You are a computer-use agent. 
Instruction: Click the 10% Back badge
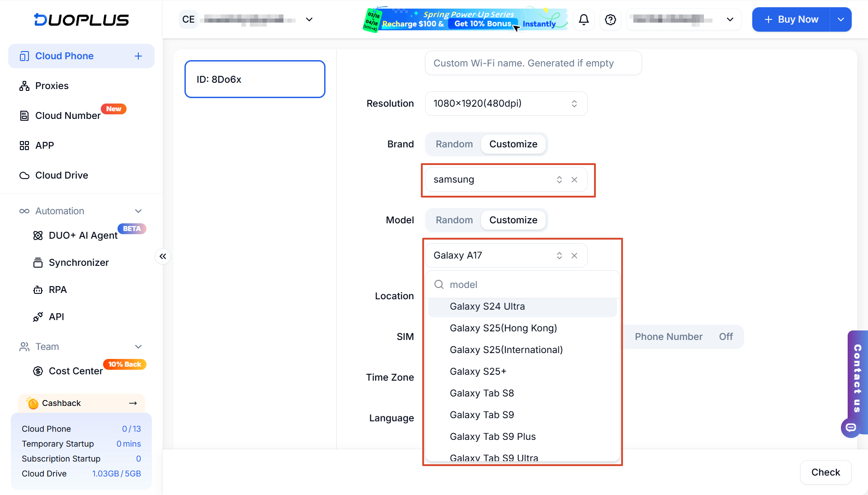[x=125, y=364]
